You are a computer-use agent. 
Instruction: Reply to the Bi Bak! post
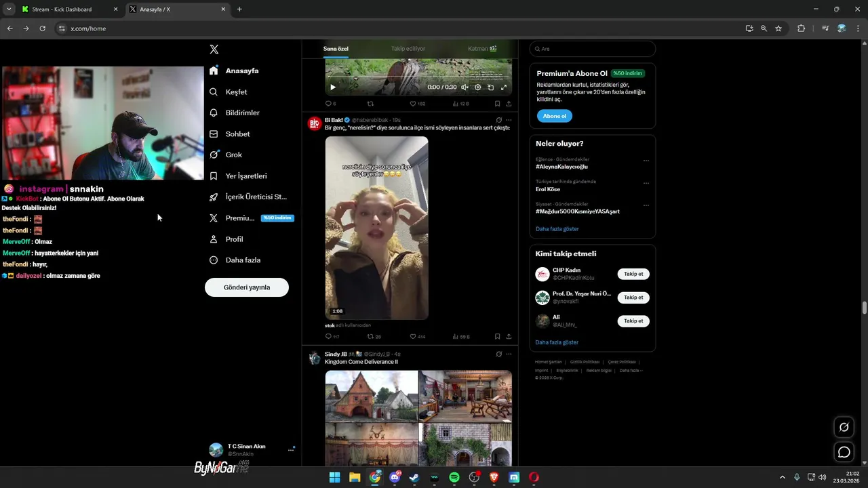tap(332, 336)
